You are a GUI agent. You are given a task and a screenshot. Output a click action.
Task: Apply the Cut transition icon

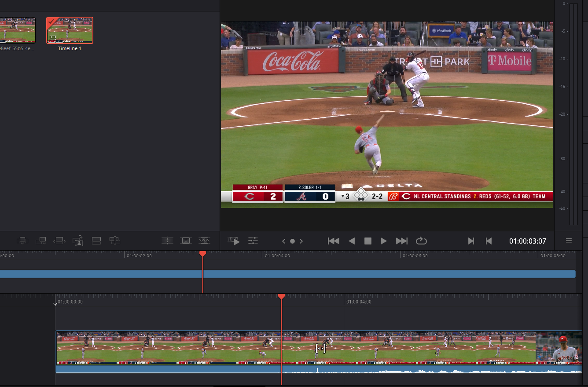point(167,241)
